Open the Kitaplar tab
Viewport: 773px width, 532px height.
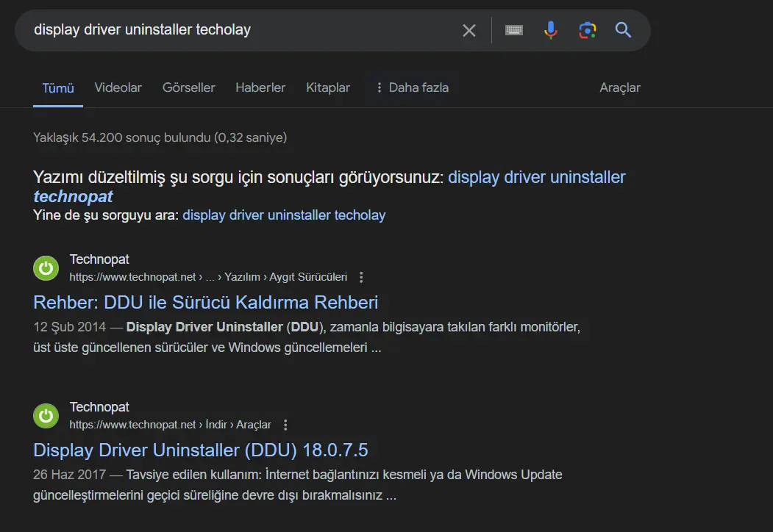coord(328,87)
